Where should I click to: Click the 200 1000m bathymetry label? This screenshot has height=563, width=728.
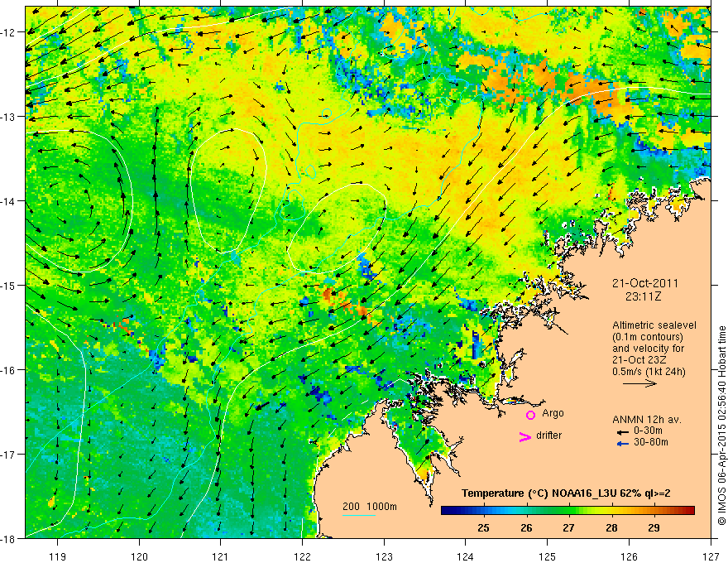(x=370, y=507)
